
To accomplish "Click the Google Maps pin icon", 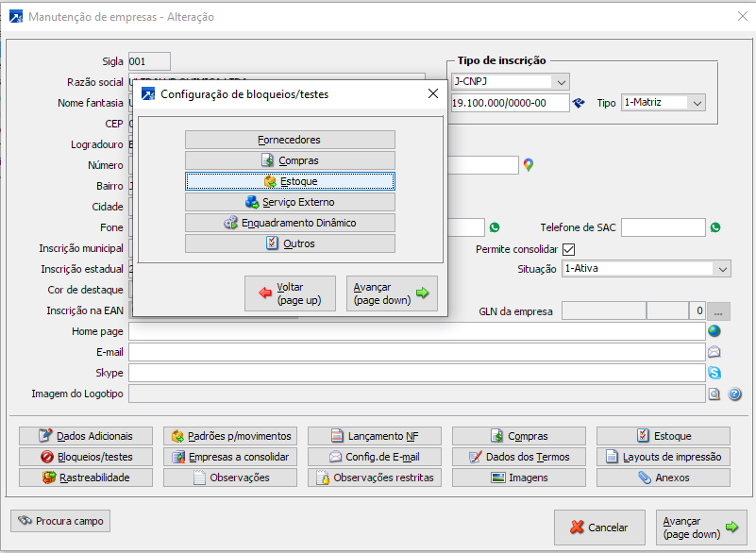I will pyautogui.click(x=529, y=165).
